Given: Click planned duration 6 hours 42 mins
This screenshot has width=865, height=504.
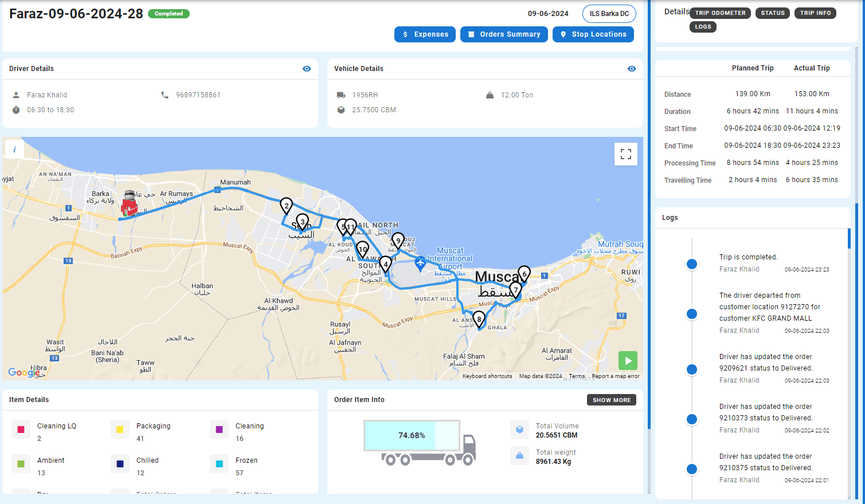Looking at the screenshot, I should [x=753, y=111].
